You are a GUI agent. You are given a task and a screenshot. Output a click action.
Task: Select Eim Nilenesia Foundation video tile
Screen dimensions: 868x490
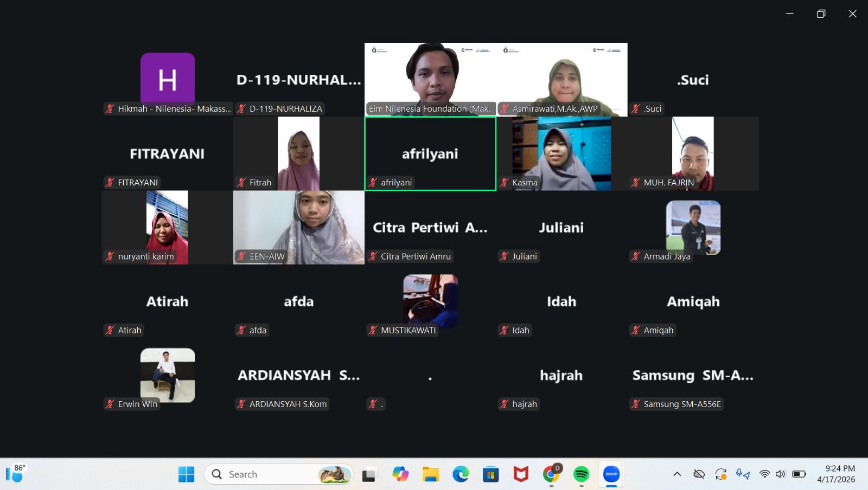pos(430,80)
